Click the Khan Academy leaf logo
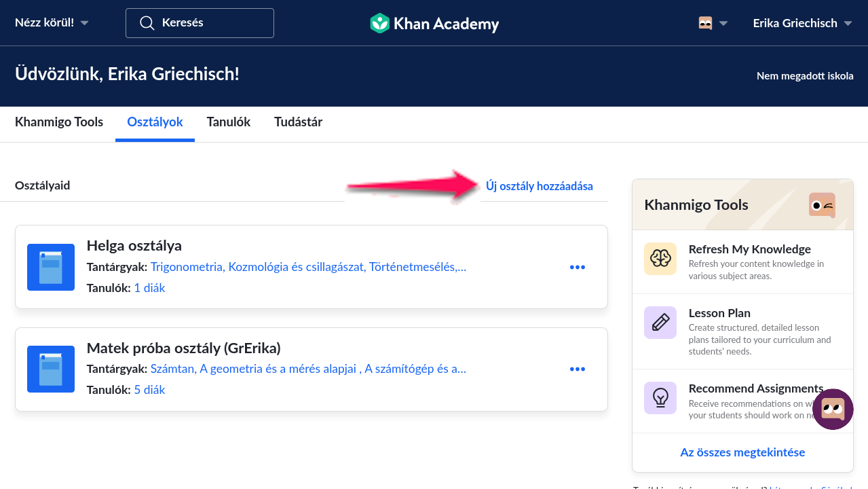 click(x=379, y=23)
